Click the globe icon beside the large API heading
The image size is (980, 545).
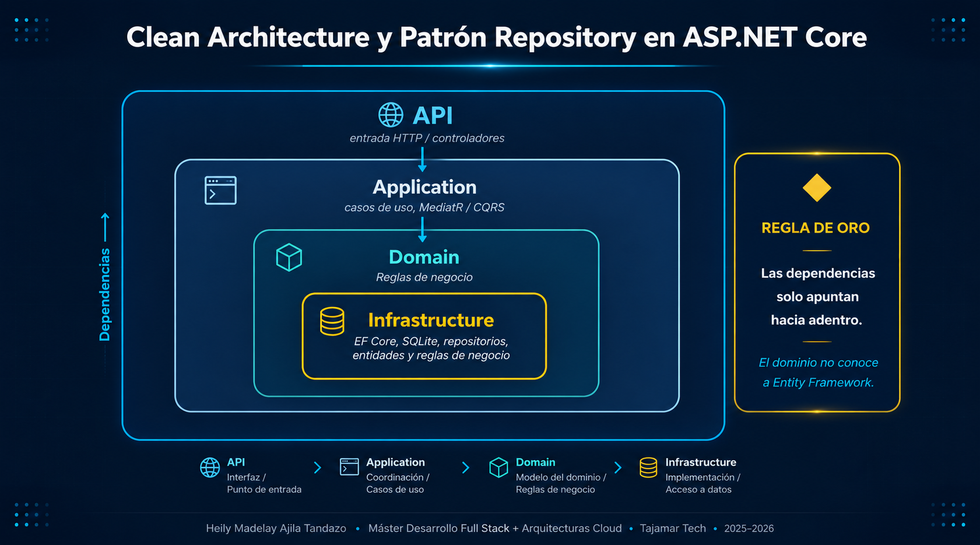[x=391, y=115]
